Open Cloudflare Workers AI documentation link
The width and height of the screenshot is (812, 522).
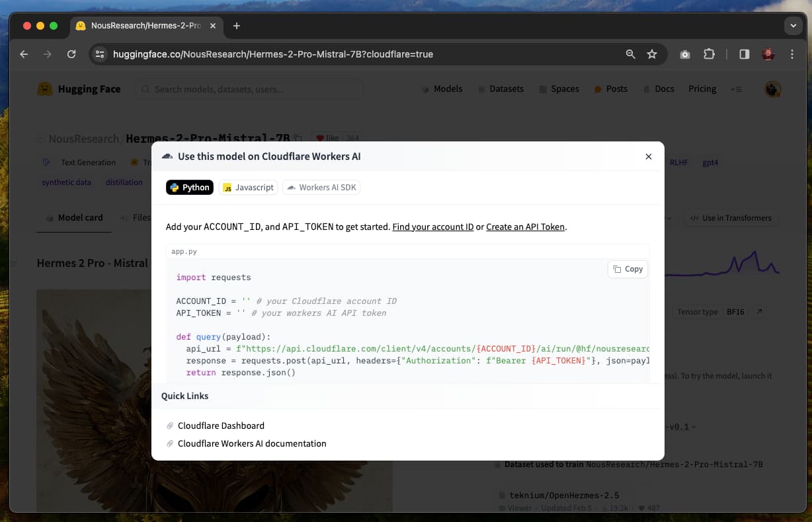pos(252,443)
